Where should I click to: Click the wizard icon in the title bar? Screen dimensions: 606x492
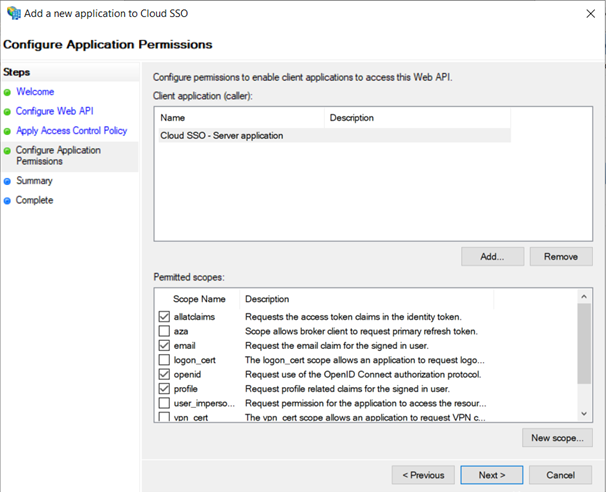(12, 14)
